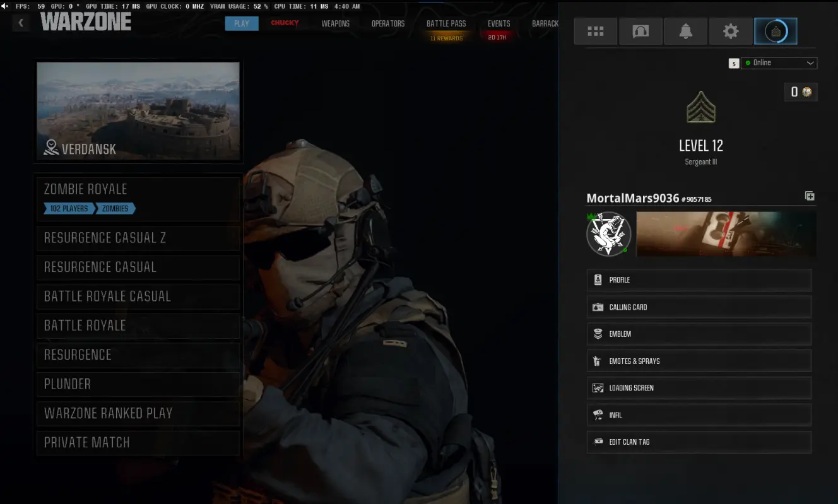This screenshot has height=504, width=838.
Task: Start the Battle Royale playlist
Action: (138, 325)
